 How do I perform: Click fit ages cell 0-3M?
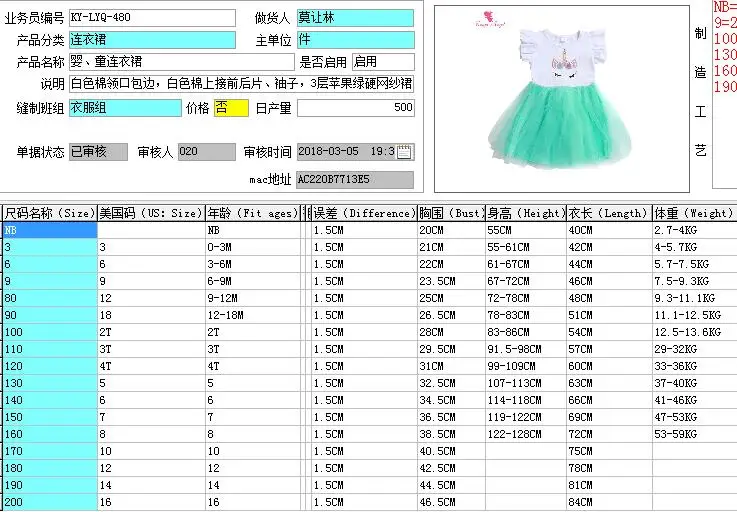click(x=253, y=247)
